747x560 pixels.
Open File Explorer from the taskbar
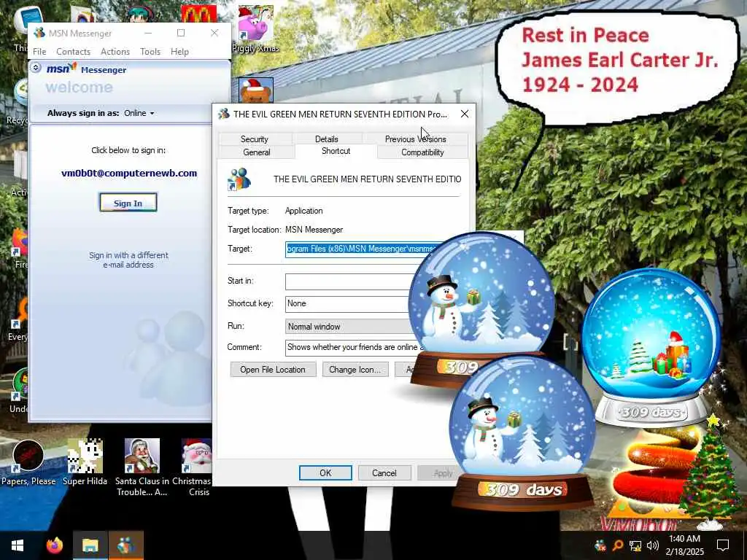click(90, 545)
